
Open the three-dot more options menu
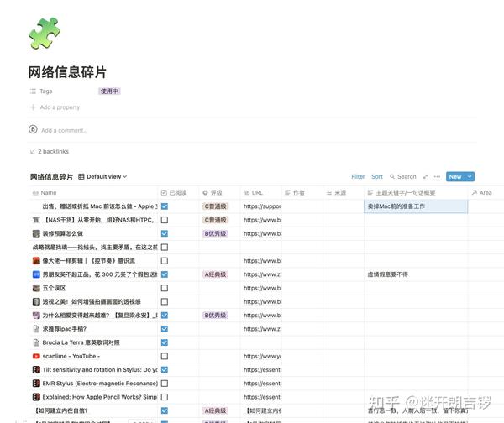click(x=437, y=176)
